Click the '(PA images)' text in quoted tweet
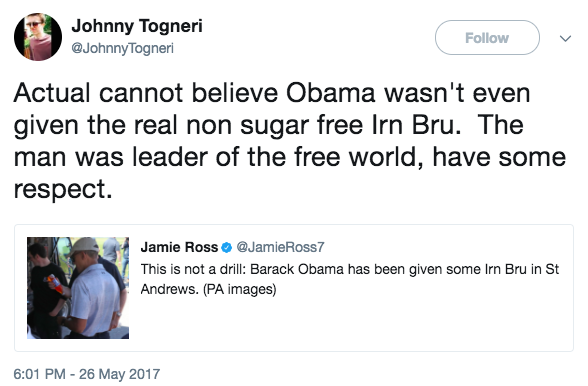The height and width of the screenshot is (386, 588). click(x=240, y=289)
